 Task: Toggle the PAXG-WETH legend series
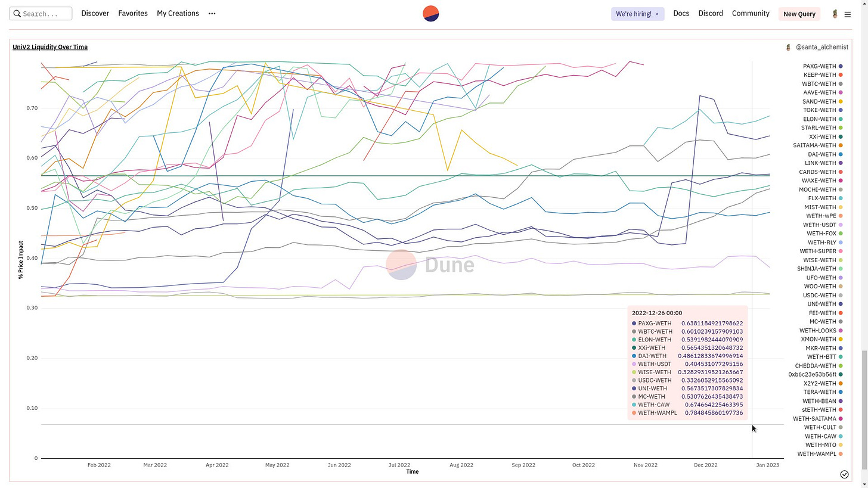(x=823, y=66)
